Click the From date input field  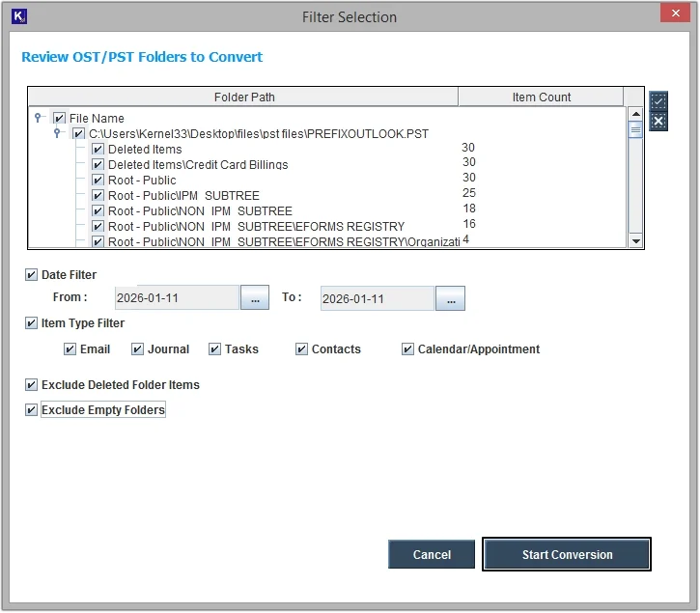177,298
